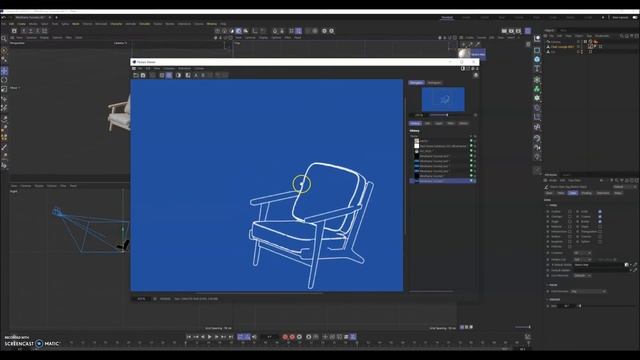640x360 pixels.
Task: Open the dropdown in the Sort section
Action: pos(588,291)
